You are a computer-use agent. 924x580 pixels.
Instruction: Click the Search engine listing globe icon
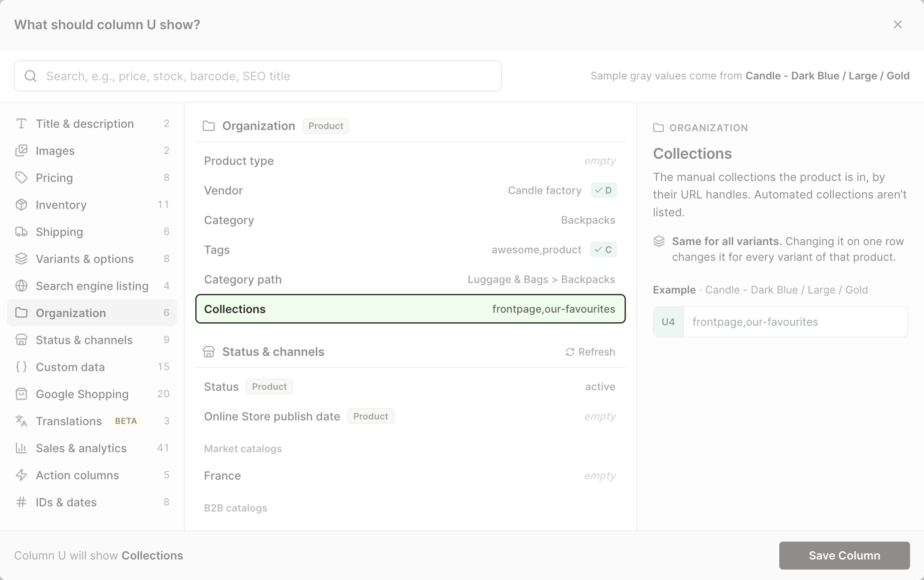[21, 286]
